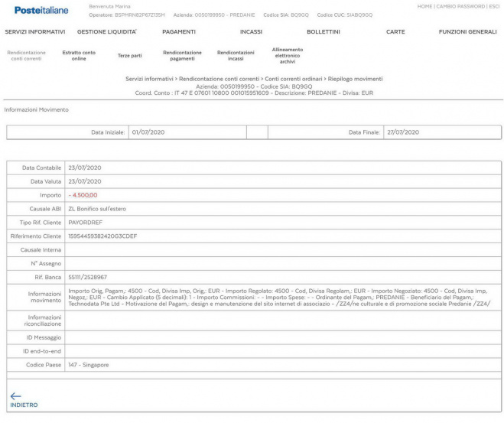Click the back arrow icon

point(15,395)
